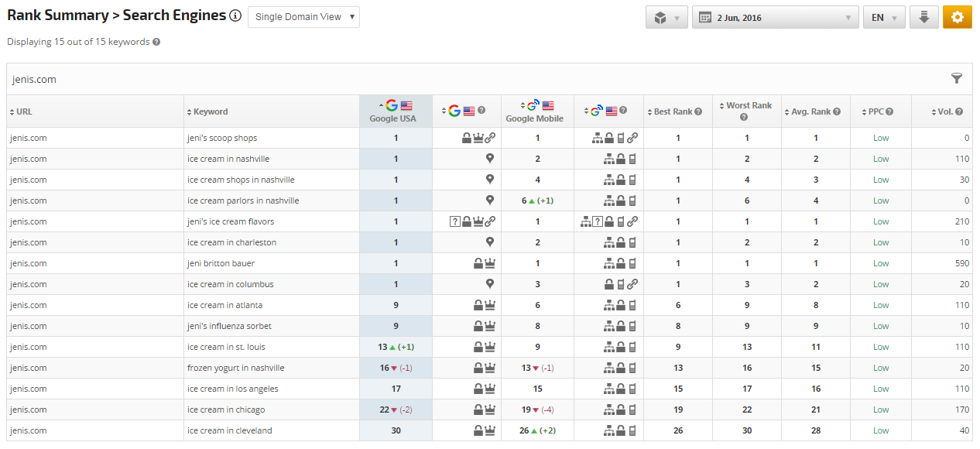The image size is (980, 449).
Task: Click help icon next to keywords count
Action: click(156, 42)
